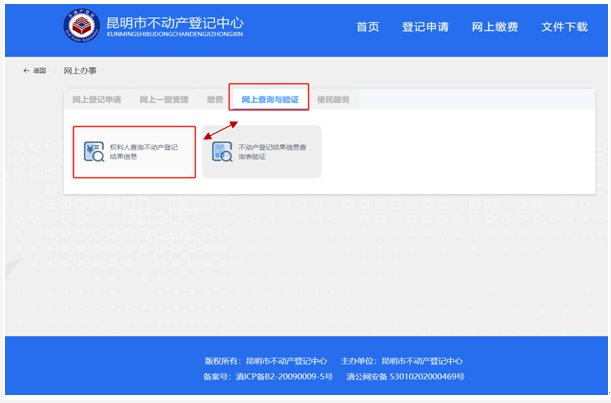Open 权利人查询不动产登记结果信息 card
This screenshot has height=403, width=611.
(x=133, y=151)
